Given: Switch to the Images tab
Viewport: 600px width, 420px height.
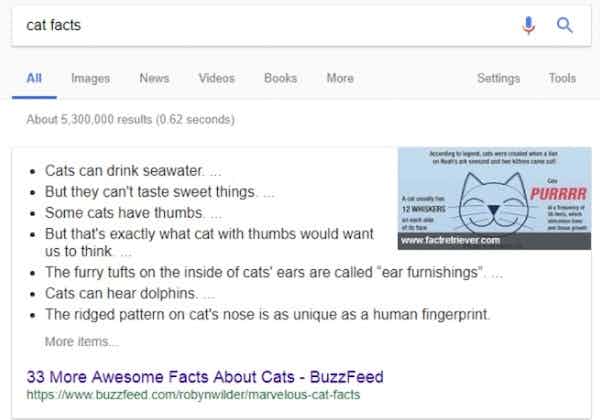Looking at the screenshot, I should coord(91,78).
